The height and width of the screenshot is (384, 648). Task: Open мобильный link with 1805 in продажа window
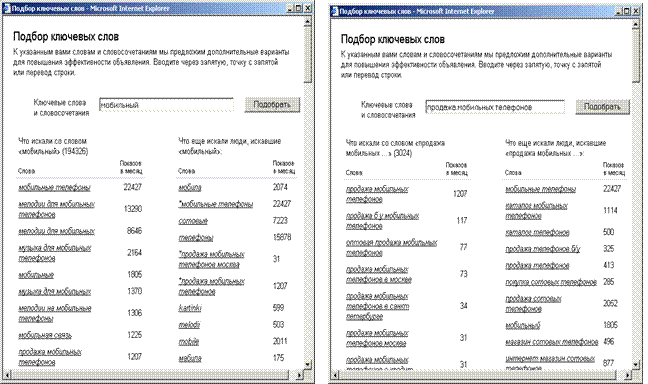pos(523,325)
